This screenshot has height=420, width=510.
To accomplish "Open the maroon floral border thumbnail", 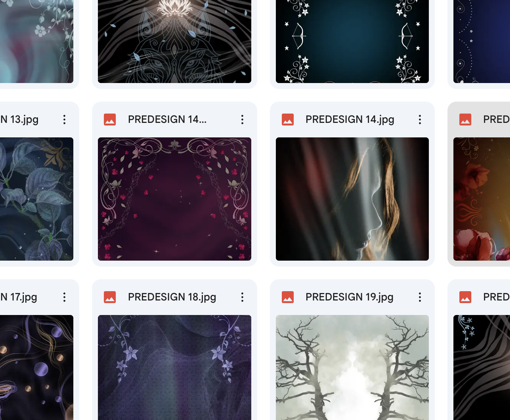I will 175,199.
